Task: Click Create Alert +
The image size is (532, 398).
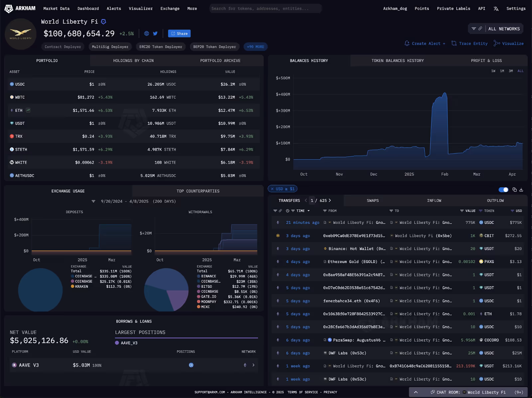Action: click(425, 44)
